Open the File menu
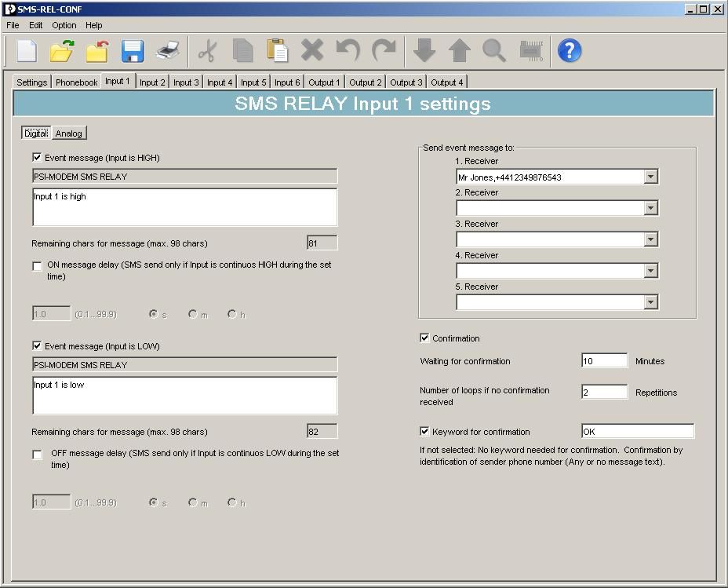Screen dimensions: 728x588 tap(13, 25)
